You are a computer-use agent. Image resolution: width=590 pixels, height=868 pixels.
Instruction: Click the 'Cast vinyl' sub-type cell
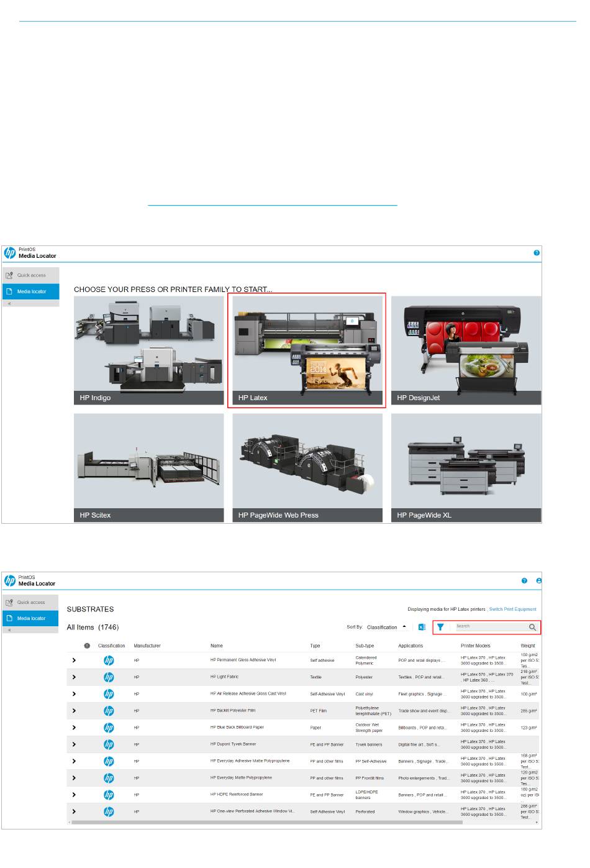(364, 694)
